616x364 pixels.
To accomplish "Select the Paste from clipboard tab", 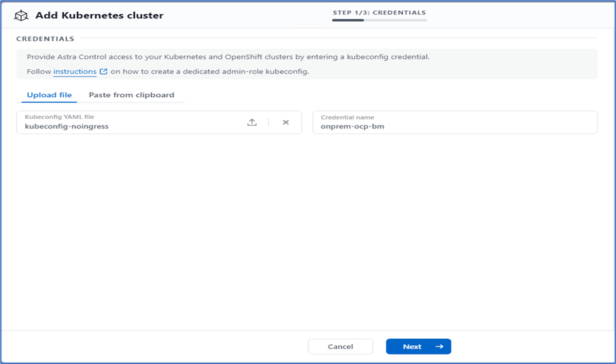I will [x=131, y=95].
